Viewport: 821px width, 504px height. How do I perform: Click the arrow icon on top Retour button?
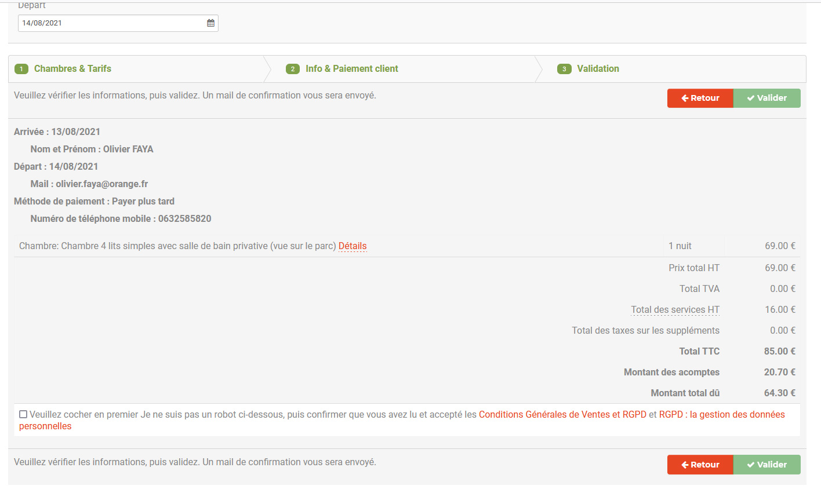click(685, 98)
